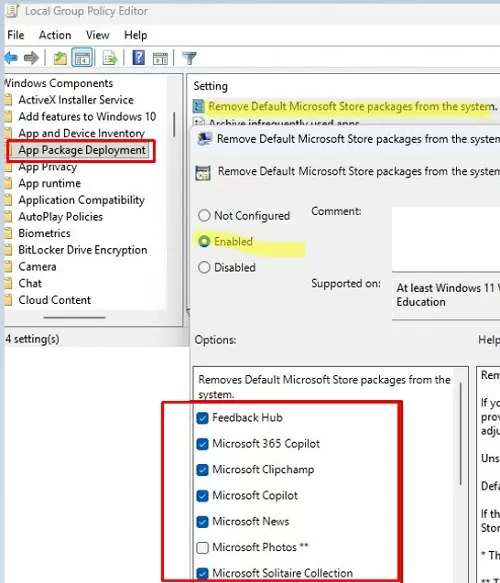Click the tree pane horizontal scrollbar
This screenshot has width=500, height=583.
[74, 318]
